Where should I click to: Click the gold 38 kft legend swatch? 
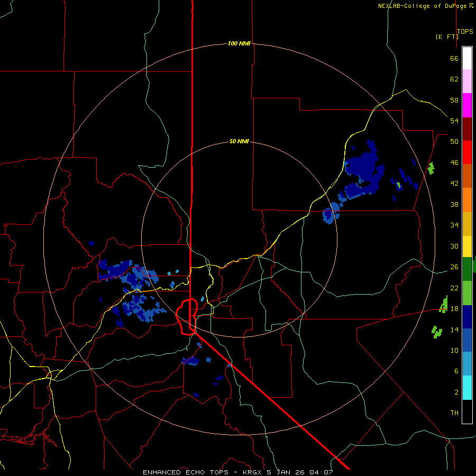coord(467,223)
